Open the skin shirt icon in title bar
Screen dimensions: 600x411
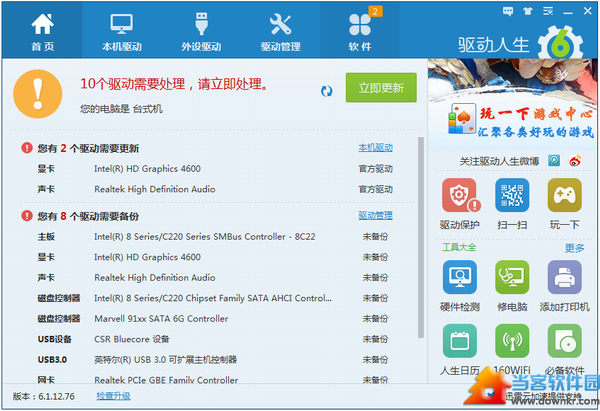click(x=528, y=11)
